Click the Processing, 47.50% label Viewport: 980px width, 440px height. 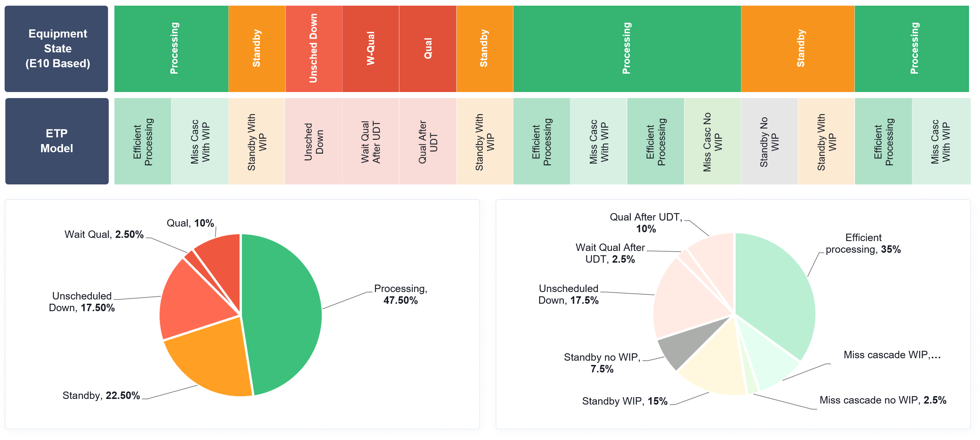click(x=401, y=295)
